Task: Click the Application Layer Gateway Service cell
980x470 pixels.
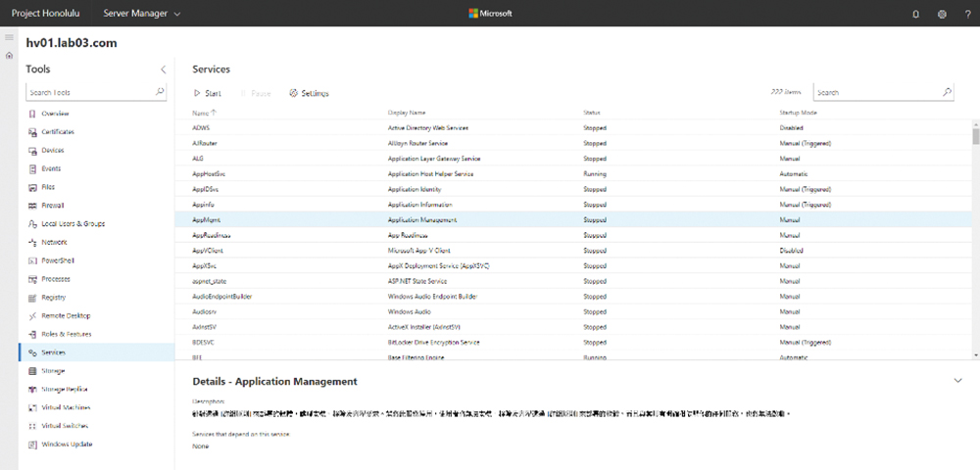Action: 433,159
